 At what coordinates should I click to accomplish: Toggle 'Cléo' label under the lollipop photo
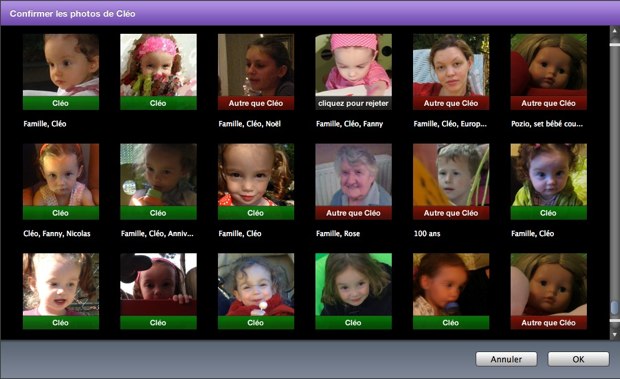[x=256, y=322]
